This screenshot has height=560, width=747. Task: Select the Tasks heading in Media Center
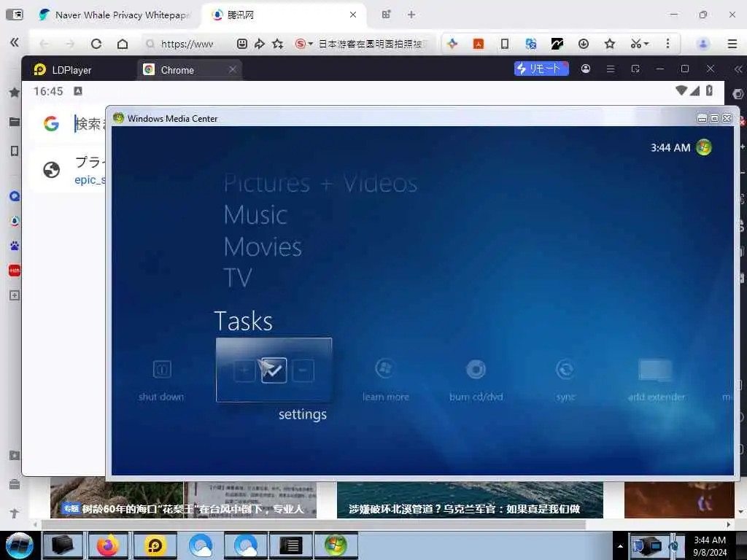point(244,321)
